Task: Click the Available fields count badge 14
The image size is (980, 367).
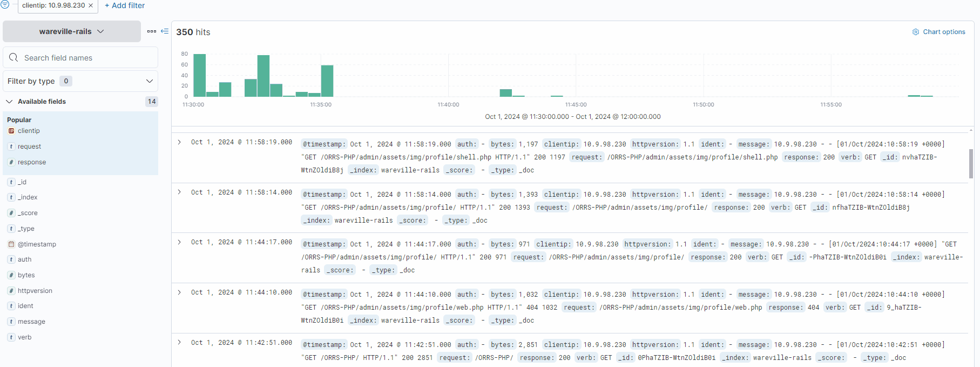Action: pos(152,102)
